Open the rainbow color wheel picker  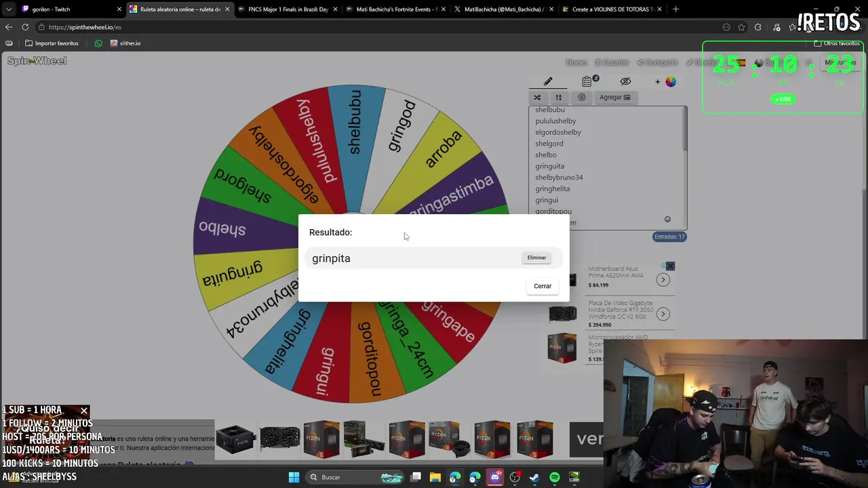[x=671, y=81]
